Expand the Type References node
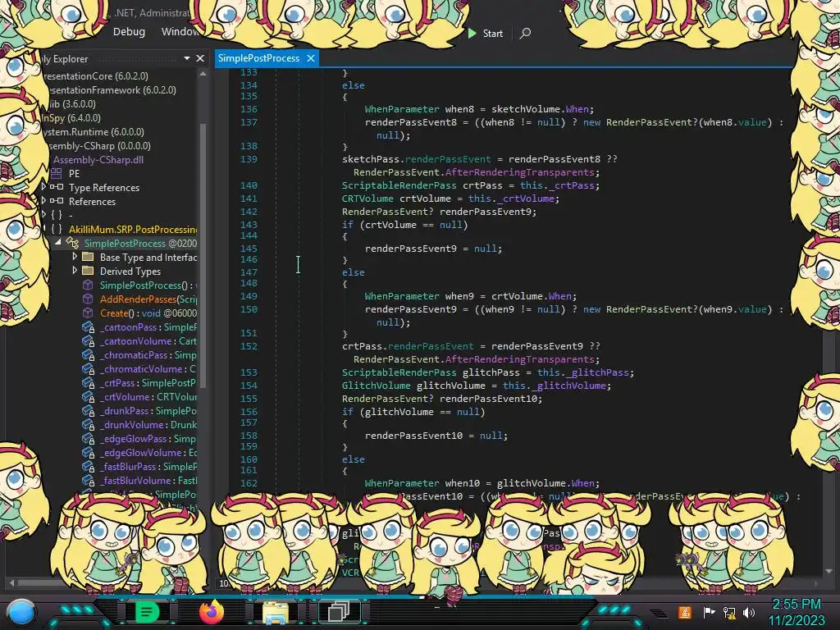Screen dimensions: 840x630 [44, 187]
